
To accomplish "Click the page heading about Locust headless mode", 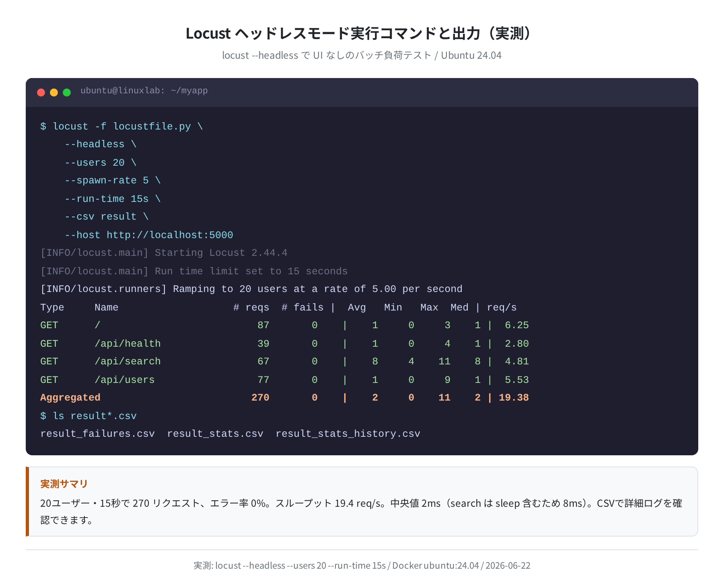I will pyautogui.click(x=362, y=33).
